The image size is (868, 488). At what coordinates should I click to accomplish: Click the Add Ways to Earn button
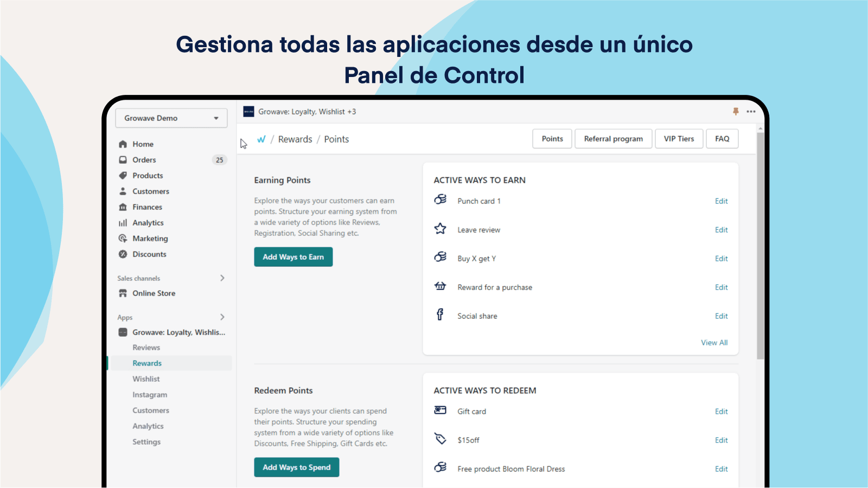[293, 257]
